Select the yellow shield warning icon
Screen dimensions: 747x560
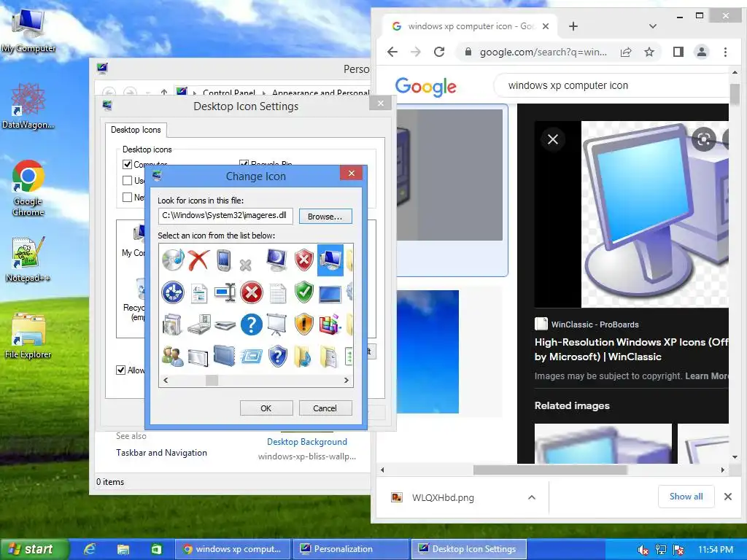[x=304, y=324]
